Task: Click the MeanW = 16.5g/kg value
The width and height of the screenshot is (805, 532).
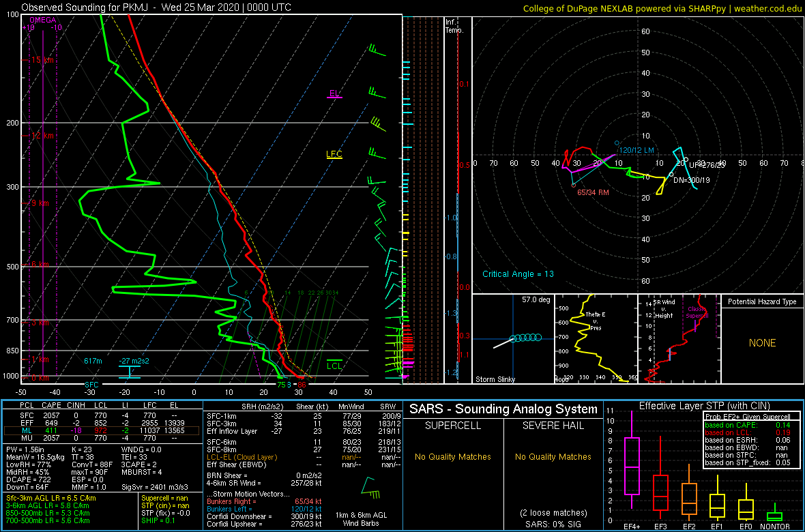Action: point(36,458)
